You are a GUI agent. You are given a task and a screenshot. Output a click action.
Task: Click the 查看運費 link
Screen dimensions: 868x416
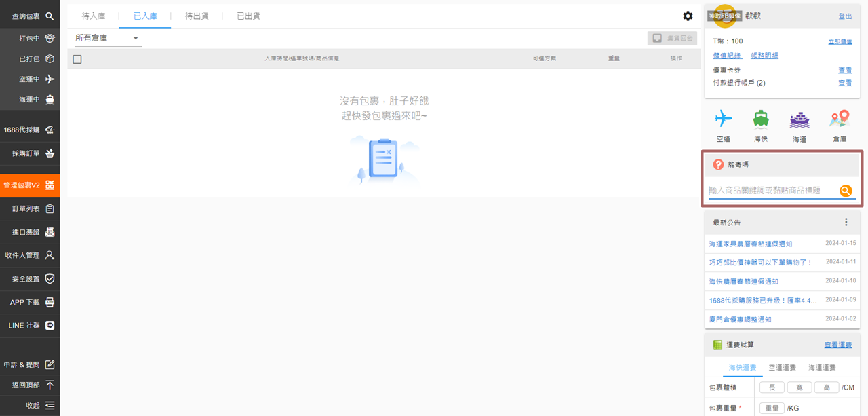point(838,345)
